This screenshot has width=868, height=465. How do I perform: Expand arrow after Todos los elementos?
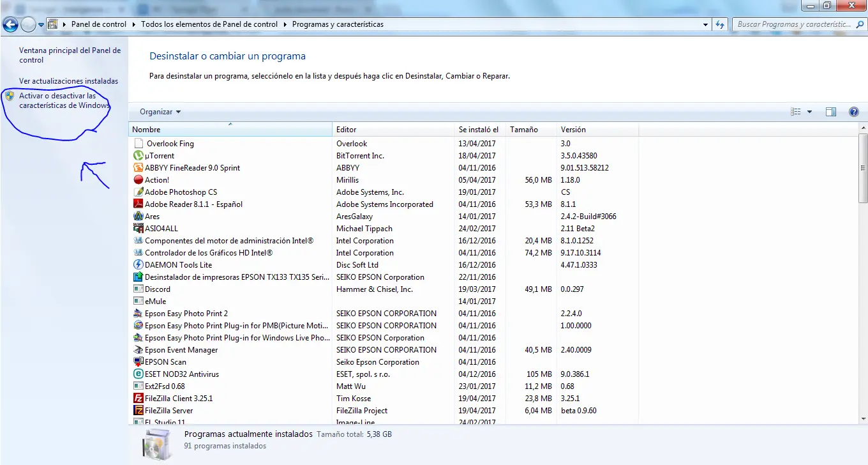tap(285, 24)
